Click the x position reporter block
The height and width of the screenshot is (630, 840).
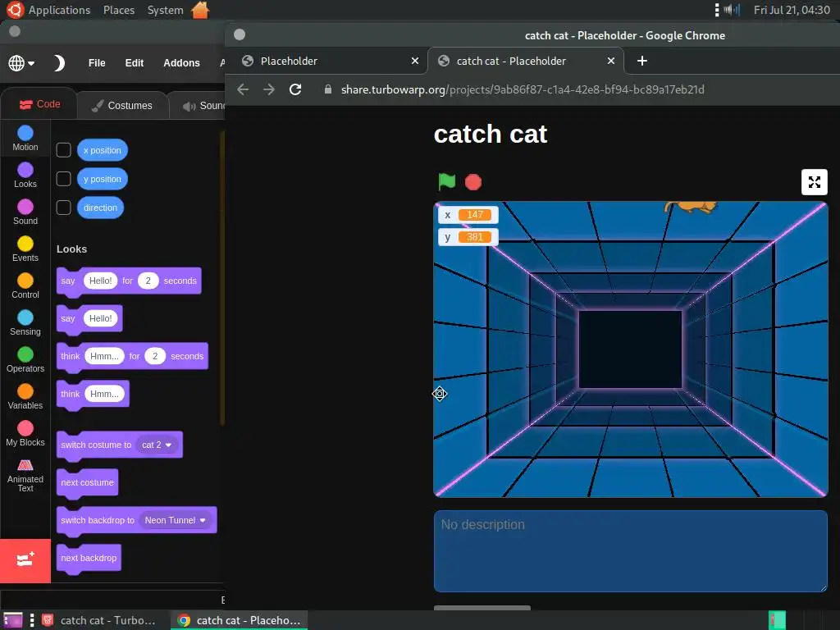coord(103,150)
